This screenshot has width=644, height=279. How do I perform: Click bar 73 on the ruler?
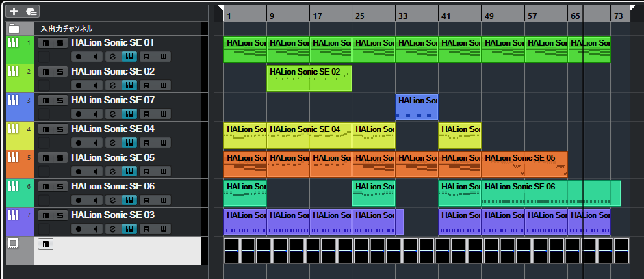pyautogui.click(x=619, y=17)
